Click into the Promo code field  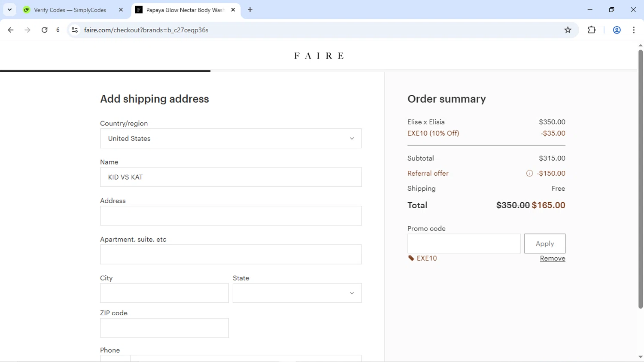[464, 243]
